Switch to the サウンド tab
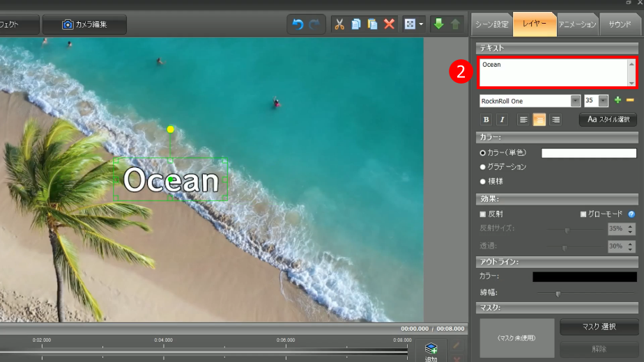The image size is (644, 362). (x=620, y=24)
